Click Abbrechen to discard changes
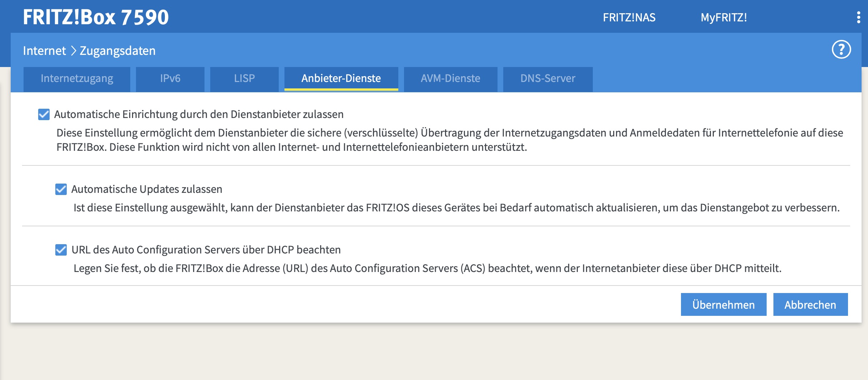This screenshot has height=380, width=868. coord(810,304)
